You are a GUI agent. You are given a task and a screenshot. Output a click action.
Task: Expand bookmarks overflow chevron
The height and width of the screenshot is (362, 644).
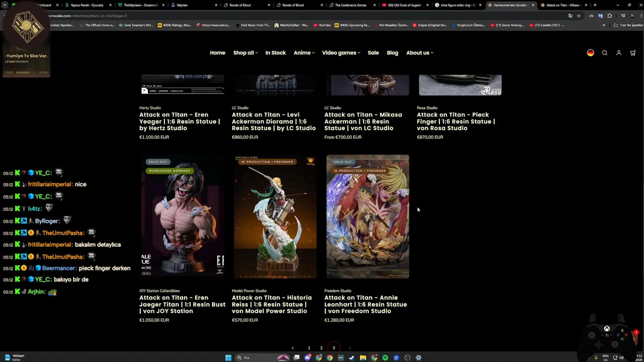pos(604,25)
